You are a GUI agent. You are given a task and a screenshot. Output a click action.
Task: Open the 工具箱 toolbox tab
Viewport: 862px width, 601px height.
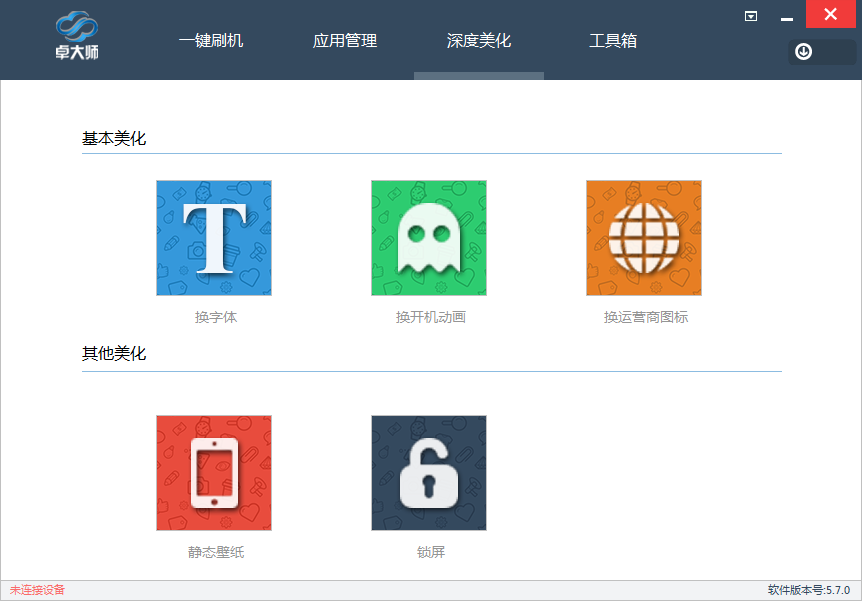point(614,40)
